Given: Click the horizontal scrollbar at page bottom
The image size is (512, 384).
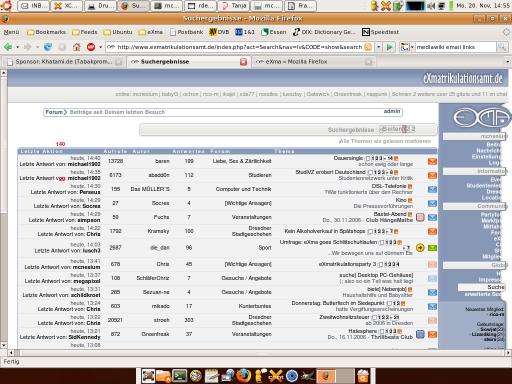Looking at the screenshot, I should click(259, 352).
